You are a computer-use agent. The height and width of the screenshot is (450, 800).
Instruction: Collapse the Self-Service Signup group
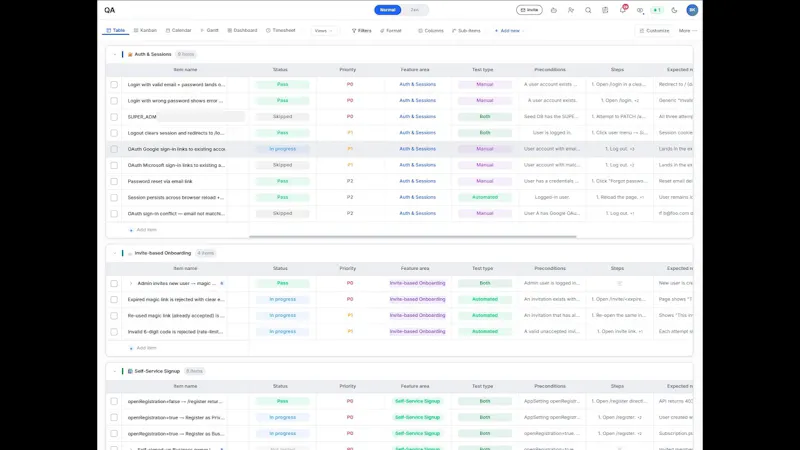(x=115, y=371)
